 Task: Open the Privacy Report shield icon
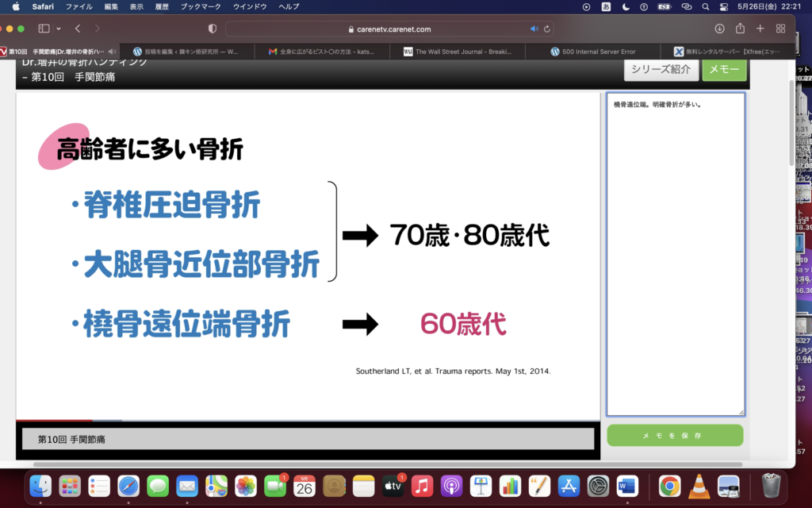click(212, 28)
